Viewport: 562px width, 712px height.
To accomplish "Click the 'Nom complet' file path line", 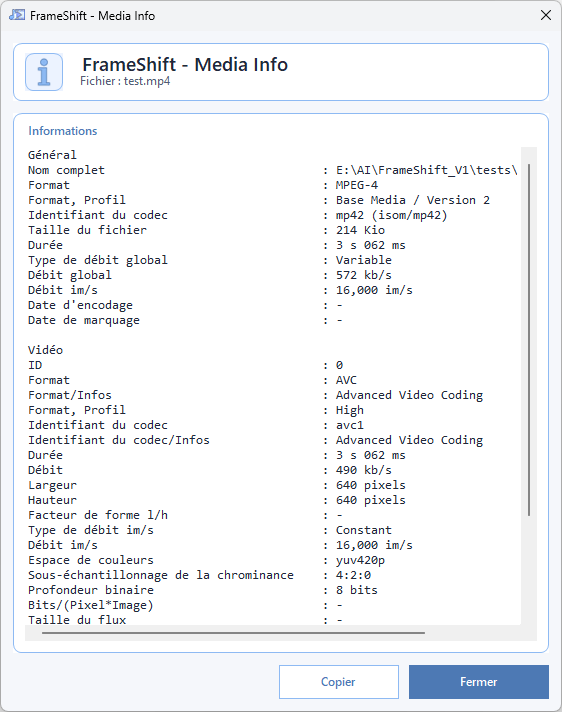I will 272,170.
